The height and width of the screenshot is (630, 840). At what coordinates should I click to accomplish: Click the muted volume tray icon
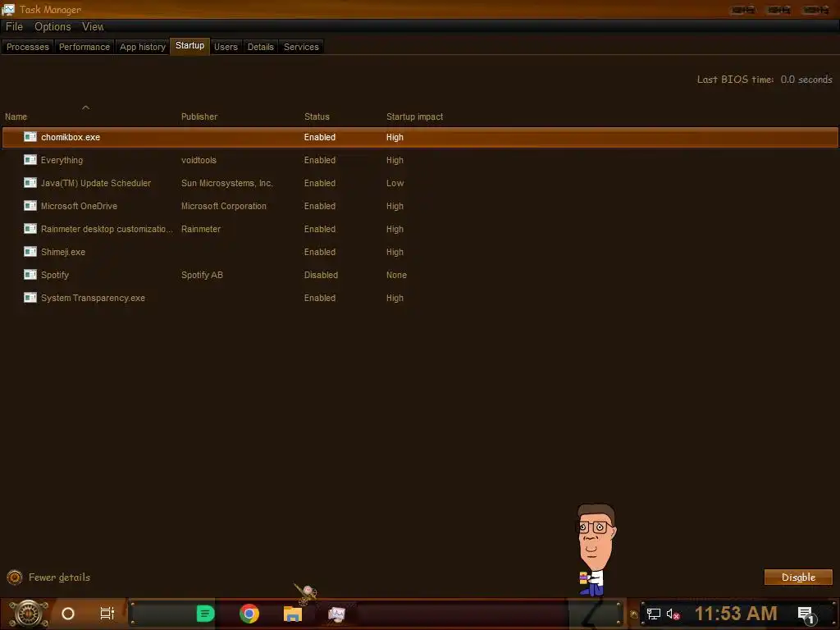[673, 614]
